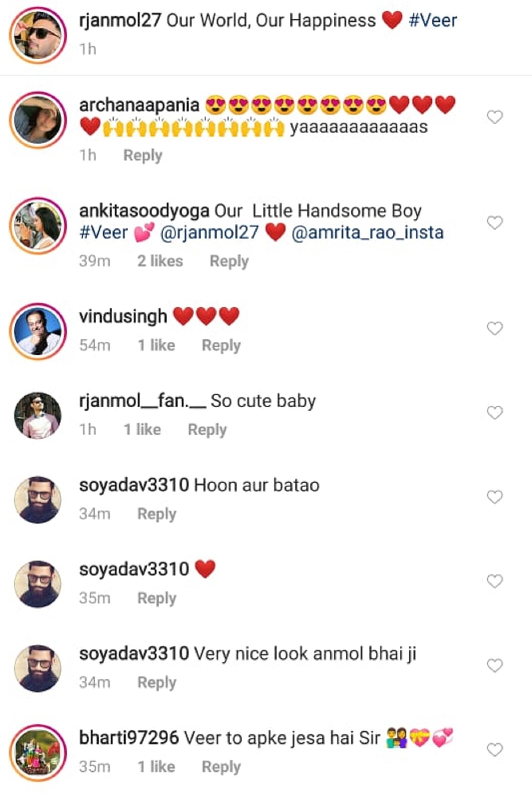The width and height of the screenshot is (532, 801).
Task: Heart the 'So cute baby' comment
Action: [494, 413]
